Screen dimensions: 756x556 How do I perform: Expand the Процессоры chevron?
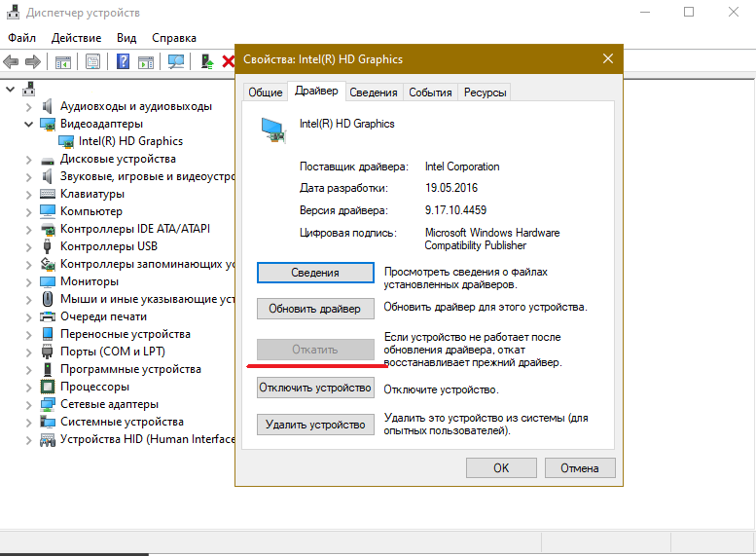(29, 388)
